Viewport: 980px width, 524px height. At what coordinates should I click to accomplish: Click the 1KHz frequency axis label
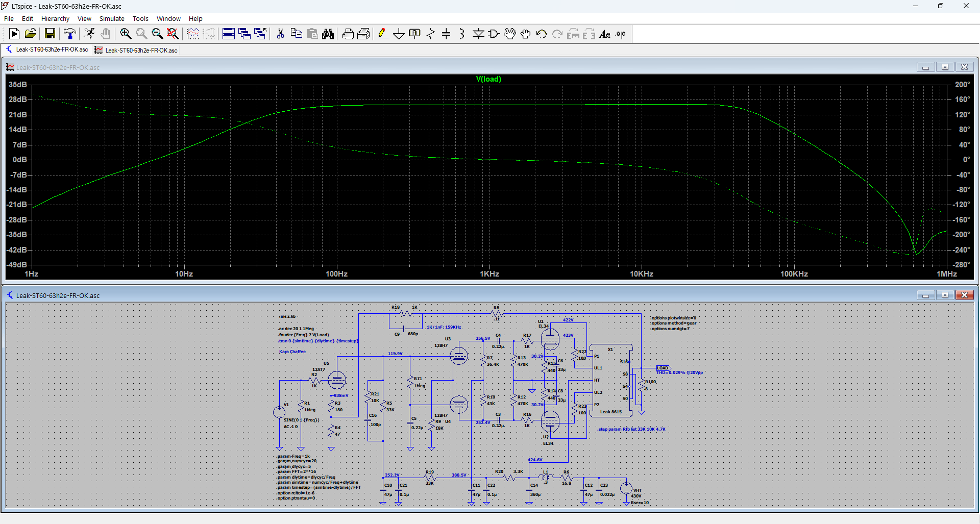point(489,274)
